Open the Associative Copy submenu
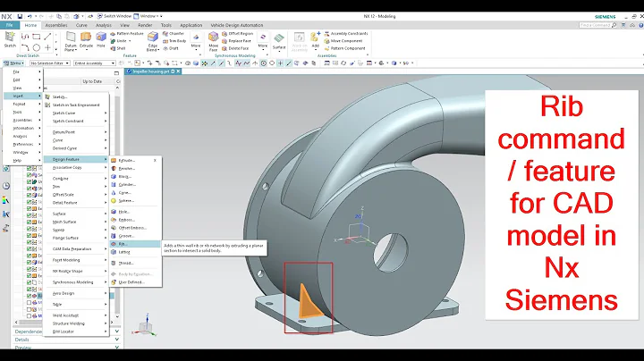 pos(76,167)
